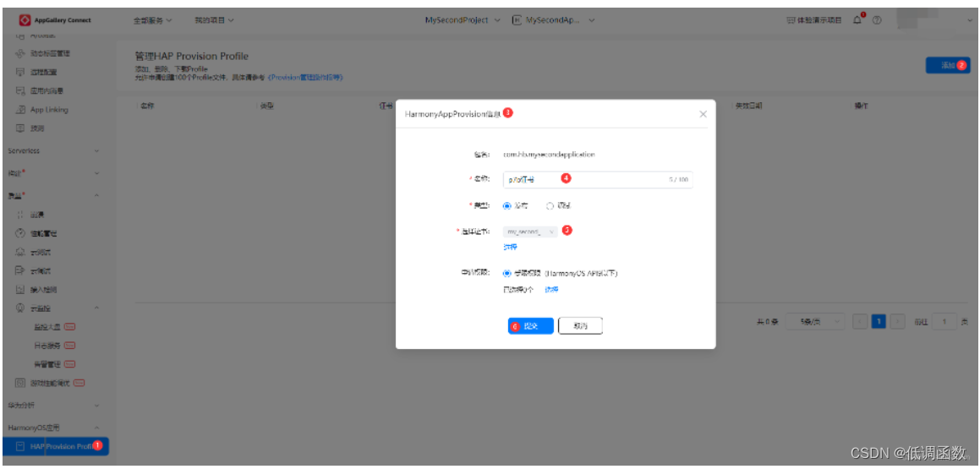Image resolution: width=980 pixels, height=469 pixels.
Task: Open the Provision管理操作指导 link
Action: tap(305, 78)
